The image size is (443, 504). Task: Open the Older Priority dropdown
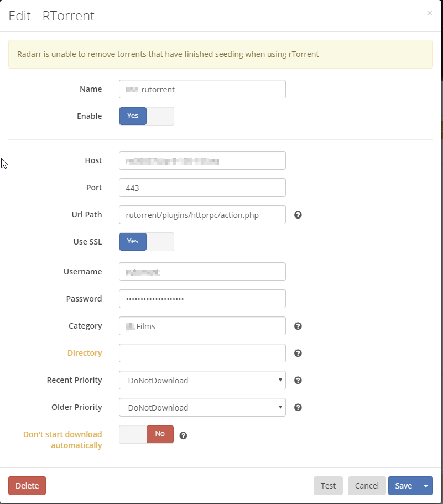click(x=202, y=407)
